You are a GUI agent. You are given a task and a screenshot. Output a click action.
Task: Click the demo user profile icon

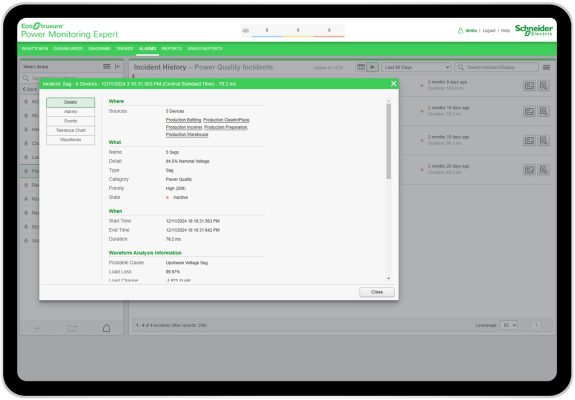(460, 31)
